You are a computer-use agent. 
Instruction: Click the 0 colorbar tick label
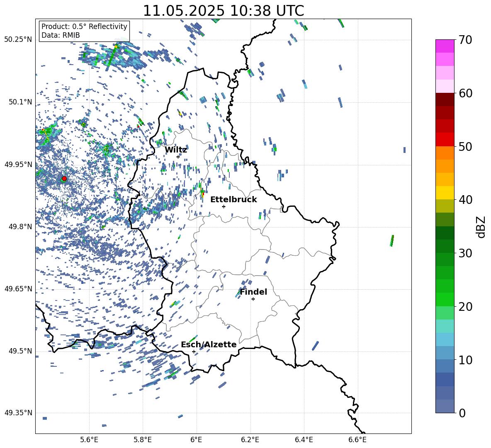pos(462,413)
